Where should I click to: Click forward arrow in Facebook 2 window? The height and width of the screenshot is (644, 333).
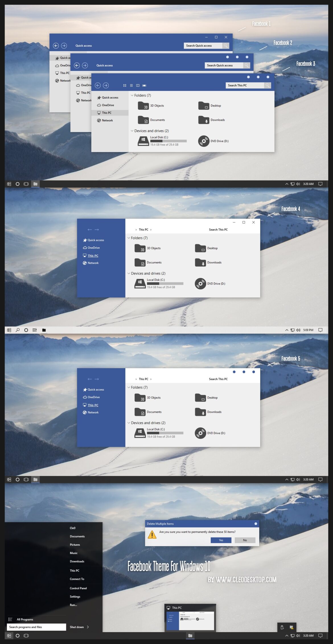point(85,65)
